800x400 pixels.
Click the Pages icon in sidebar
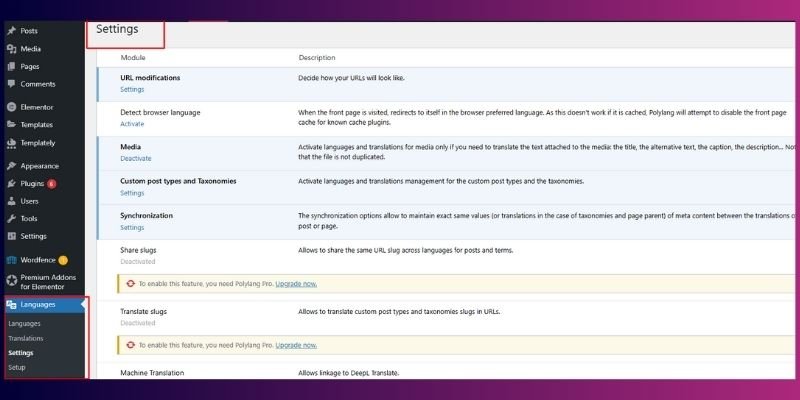coord(12,66)
